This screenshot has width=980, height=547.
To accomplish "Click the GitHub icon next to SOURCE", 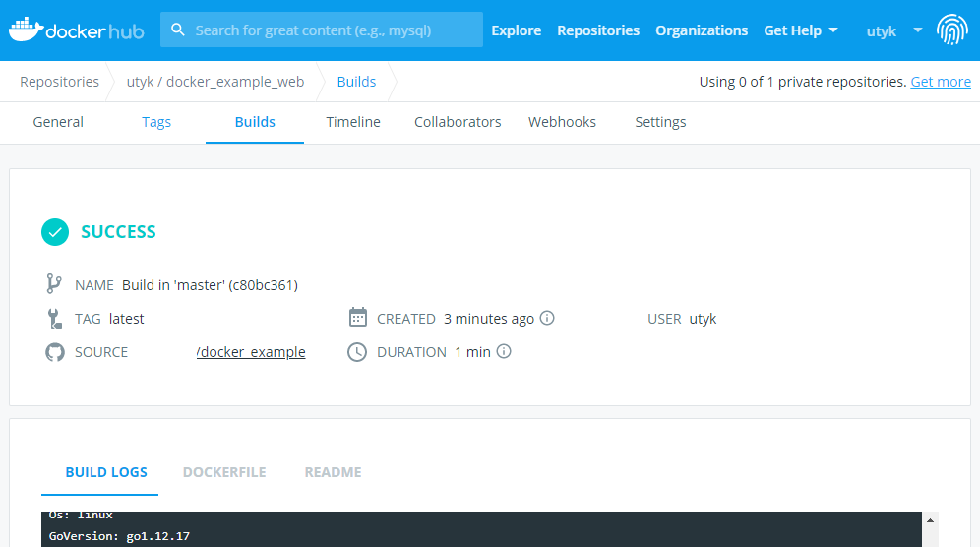I will pyautogui.click(x=55, y=352).
